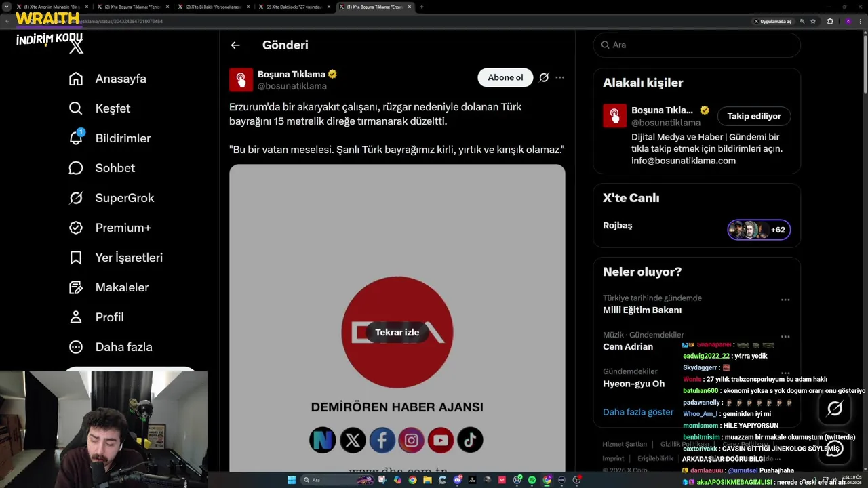Click Tekrar izle to replay the video
Image resolution: width=868 pixels, height=488 pixels.
coord(397,332)
